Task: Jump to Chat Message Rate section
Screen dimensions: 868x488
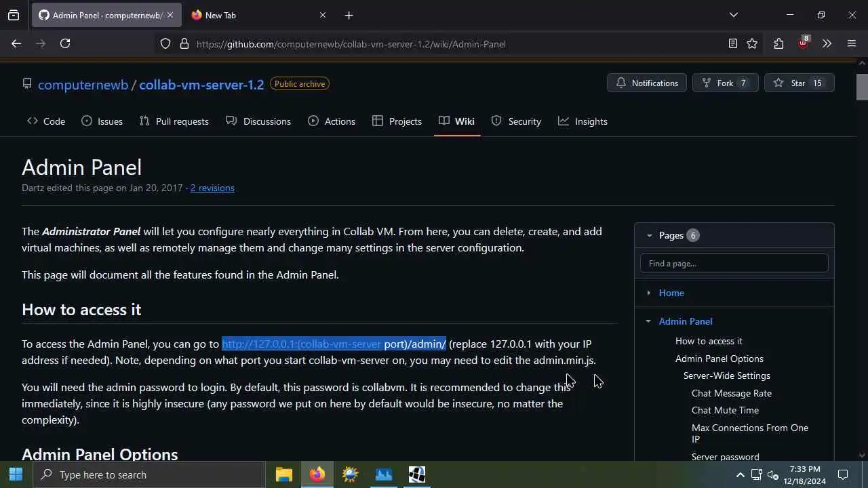Action: click(732, 393)
